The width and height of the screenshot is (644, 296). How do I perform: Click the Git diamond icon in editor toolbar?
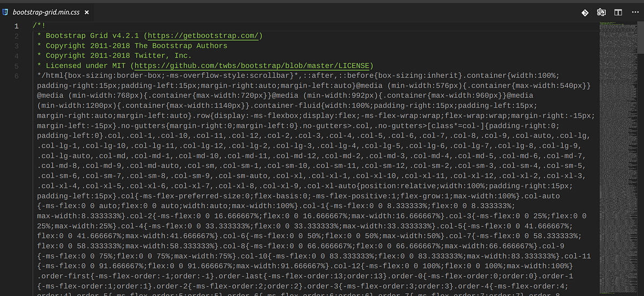click(x=585, y=12)
